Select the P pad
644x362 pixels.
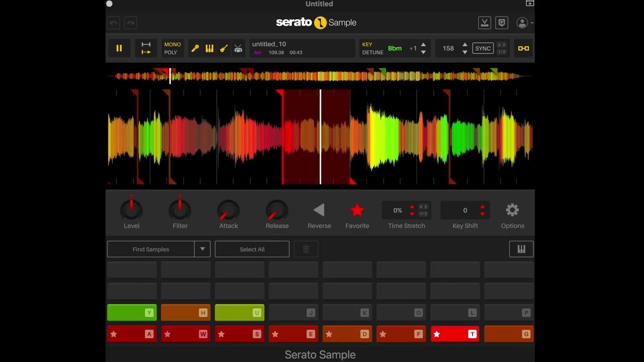pyautogui.click(x=509, y=313)
